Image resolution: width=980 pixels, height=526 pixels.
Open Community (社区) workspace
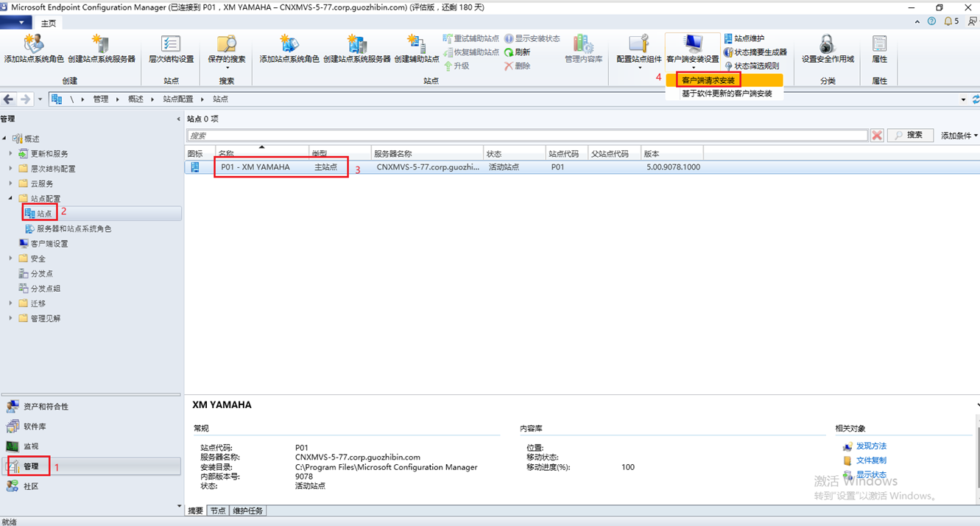tap(91, 486)
